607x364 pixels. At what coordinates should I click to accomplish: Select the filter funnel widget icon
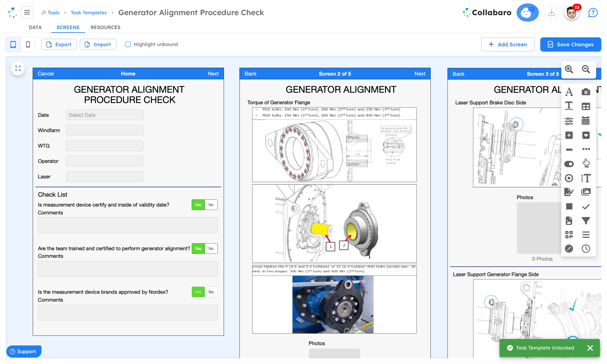[x=586, y=221]
